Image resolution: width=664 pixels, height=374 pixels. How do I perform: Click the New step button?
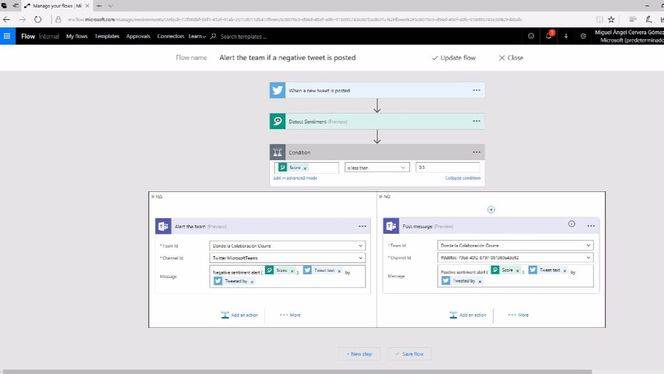(359, 354)
